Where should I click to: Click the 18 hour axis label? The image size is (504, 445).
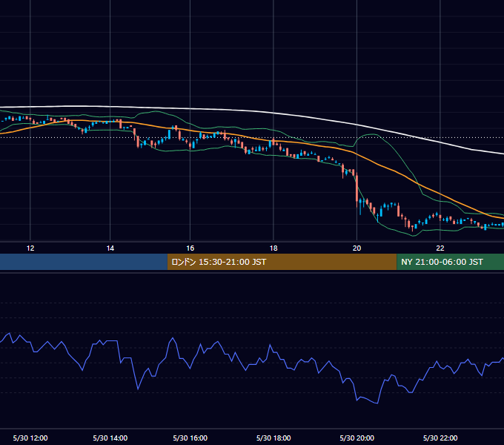pyautogui.click(x=273, y=248)
